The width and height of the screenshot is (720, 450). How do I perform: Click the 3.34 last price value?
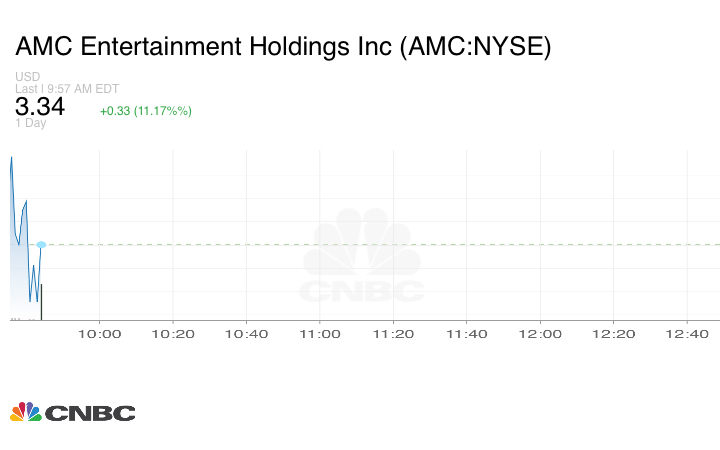[x=40, y=107]
